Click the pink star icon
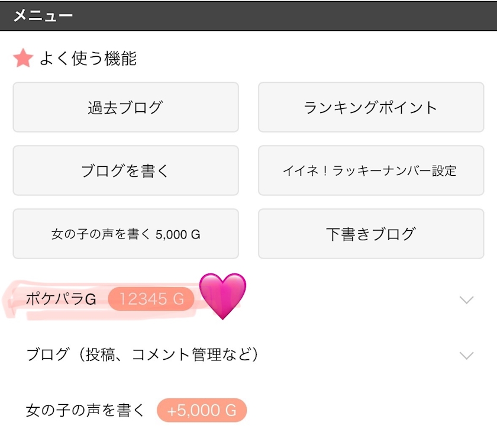Viewport: 497px width, 448px height. coord(22,58)
